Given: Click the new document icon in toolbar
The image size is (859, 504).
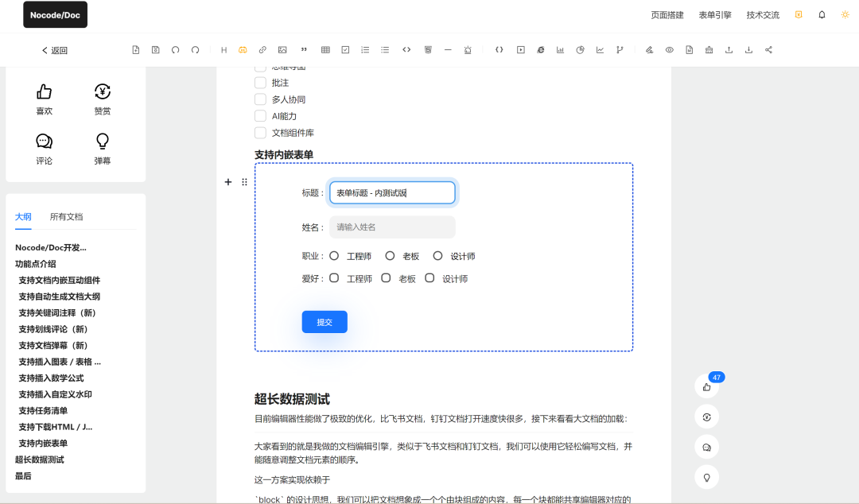Looking at the screenshot, I should 136,50.
